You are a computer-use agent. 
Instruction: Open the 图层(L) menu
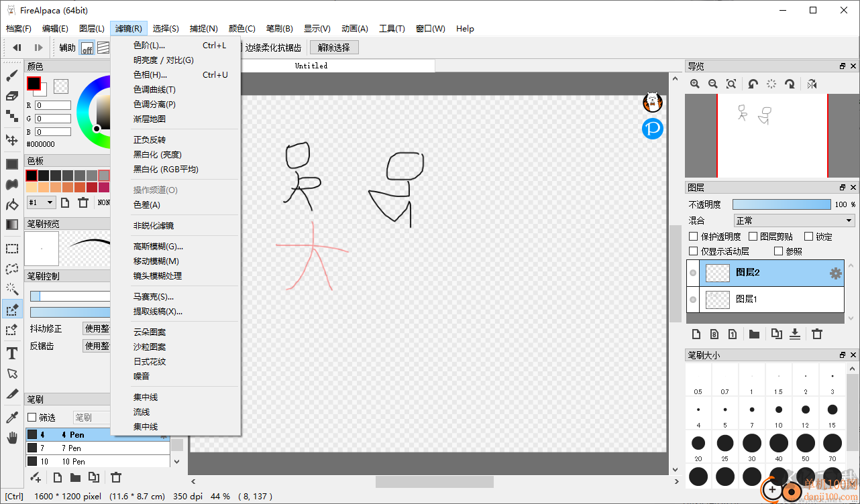click(x=91, y=29)
